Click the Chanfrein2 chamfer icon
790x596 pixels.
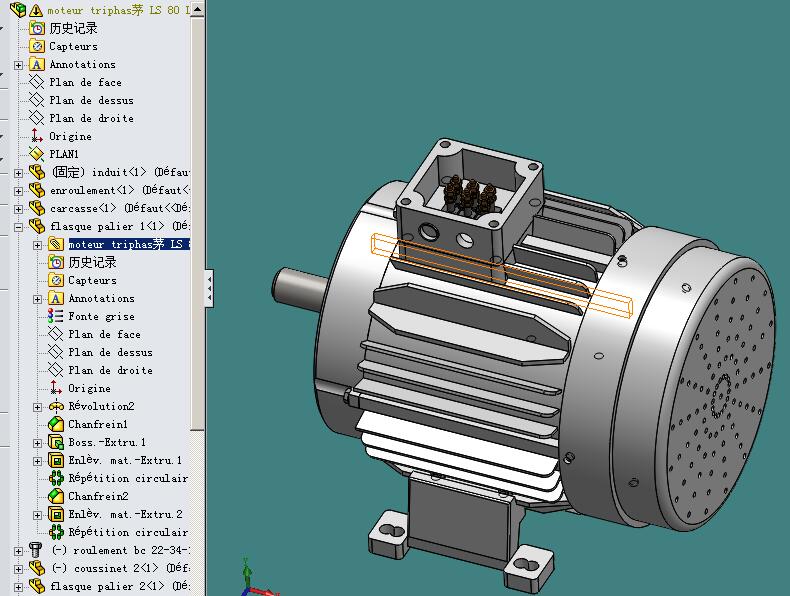pyautogui.click(x=56, y=496)
